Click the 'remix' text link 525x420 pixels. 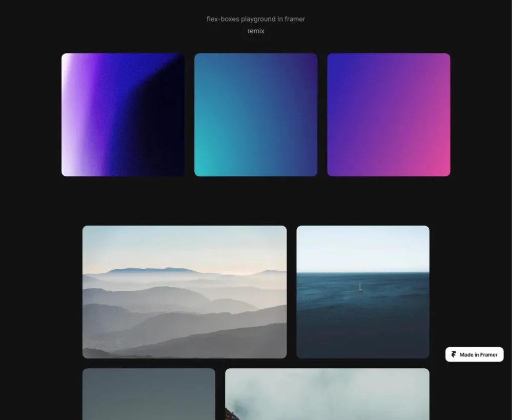[256, 31]
